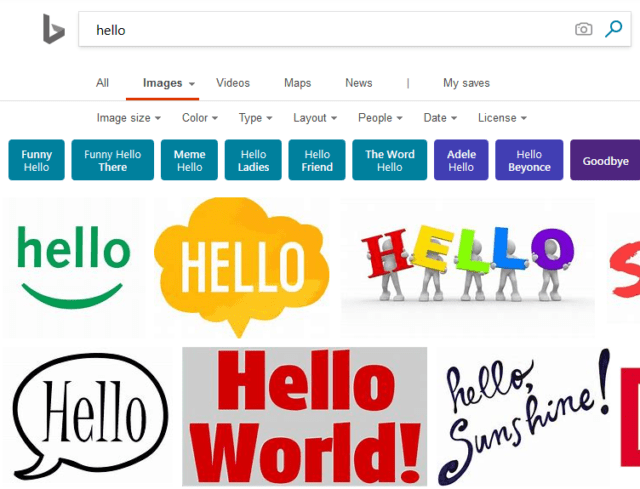
Task: Open the red Hello World! image
Action: coord(304,416)
